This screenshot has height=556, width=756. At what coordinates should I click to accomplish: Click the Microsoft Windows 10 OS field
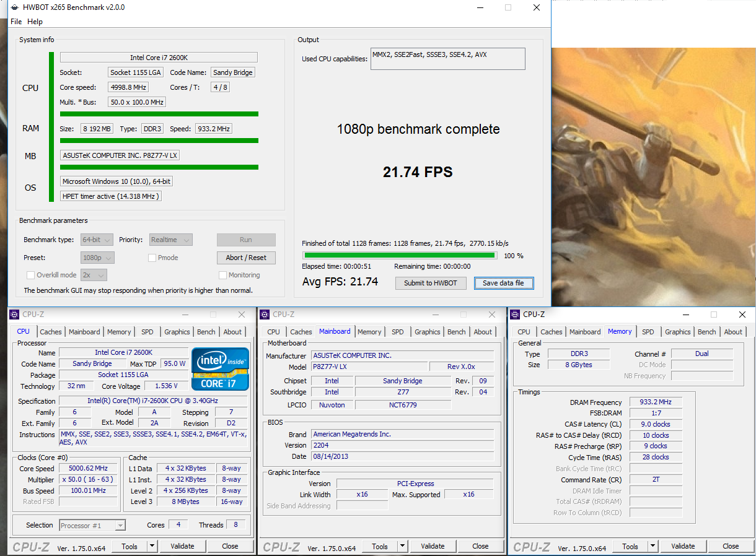tap(116, 181)
